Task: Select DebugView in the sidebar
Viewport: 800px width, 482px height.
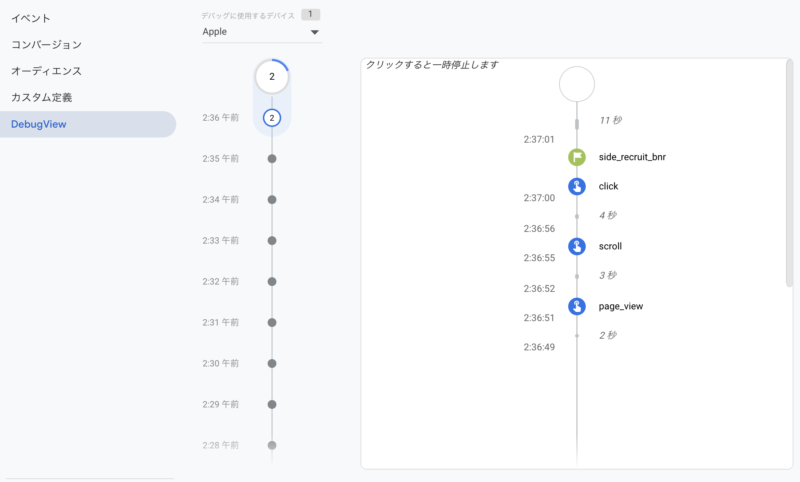Action: tap(41, 124)
